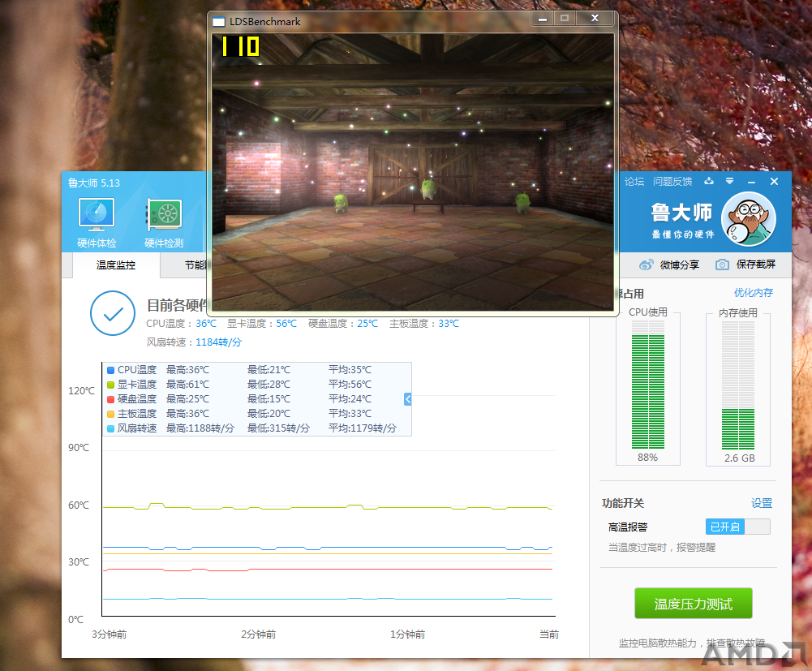Click the 内存使用 memory bar
The width and height of the screenshot is (812, 671).
(738, 385)
